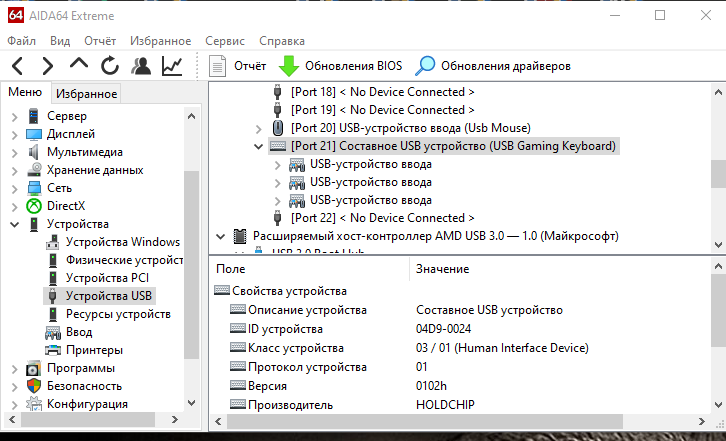
Task: Expand the Сеть tree node
Action: point(14,189)
